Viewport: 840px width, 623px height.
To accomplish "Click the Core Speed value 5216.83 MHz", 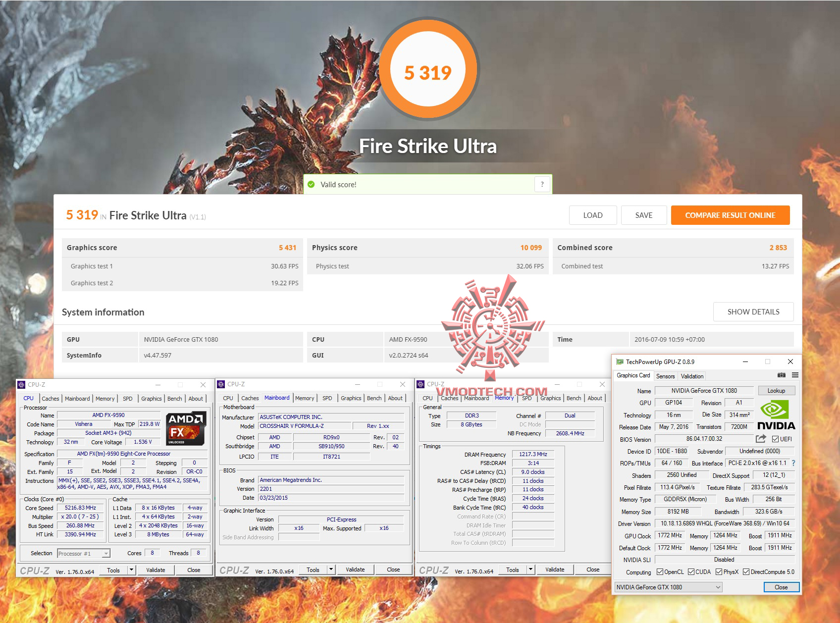I will pos(80,508).
